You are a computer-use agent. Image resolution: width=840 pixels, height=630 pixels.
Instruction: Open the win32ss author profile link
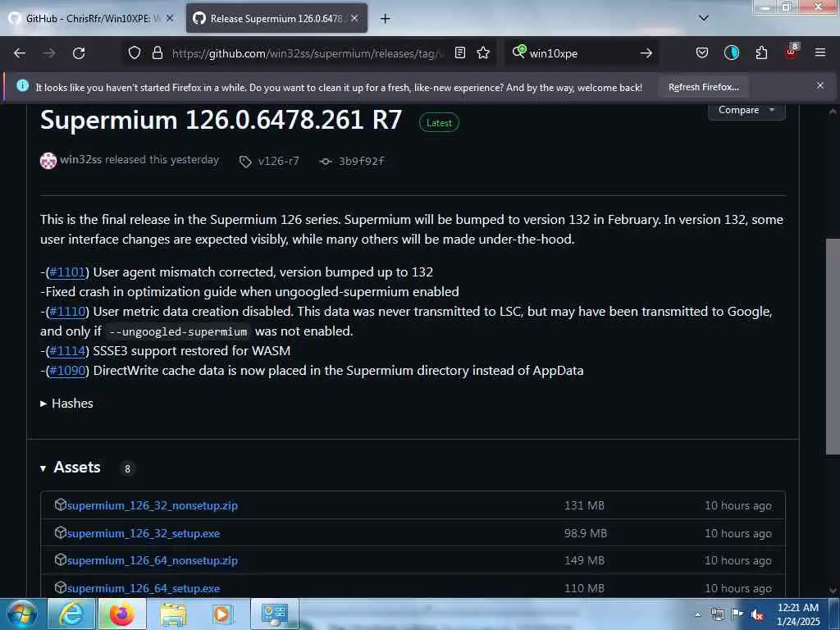[80, 160]
